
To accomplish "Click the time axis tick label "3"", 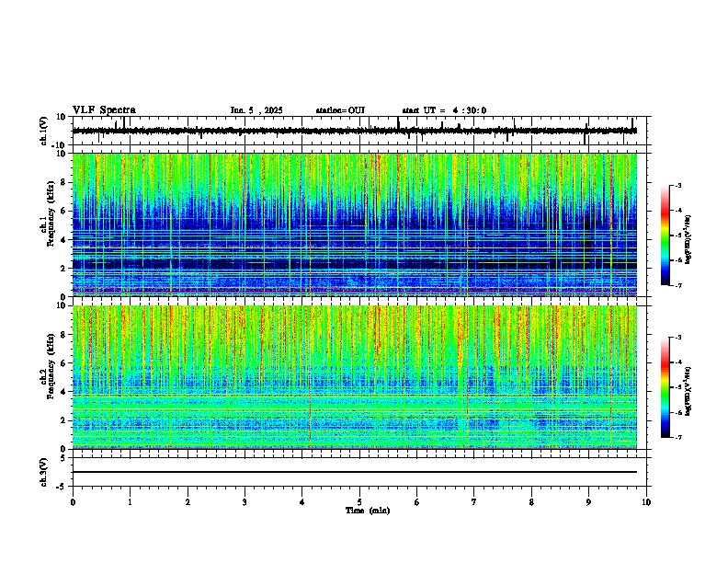I will [x=245, y=502].
